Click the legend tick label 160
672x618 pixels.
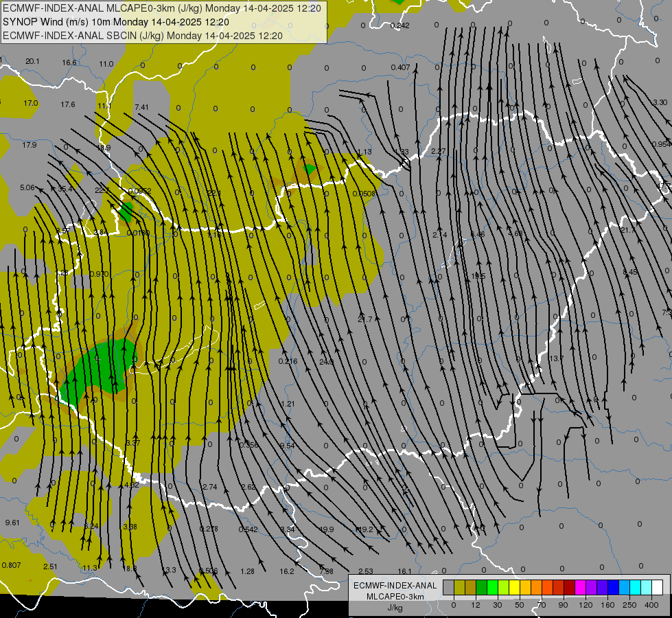[607, 605]
